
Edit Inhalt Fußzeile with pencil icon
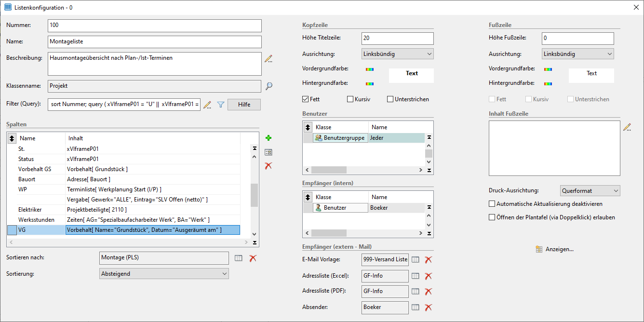[x=627, y=127]
